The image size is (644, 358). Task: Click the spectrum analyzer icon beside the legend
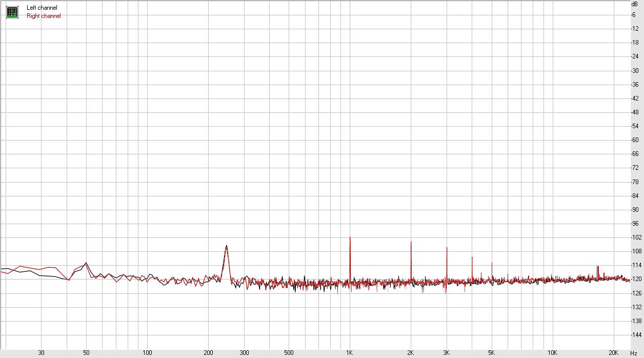coord(12,12)
